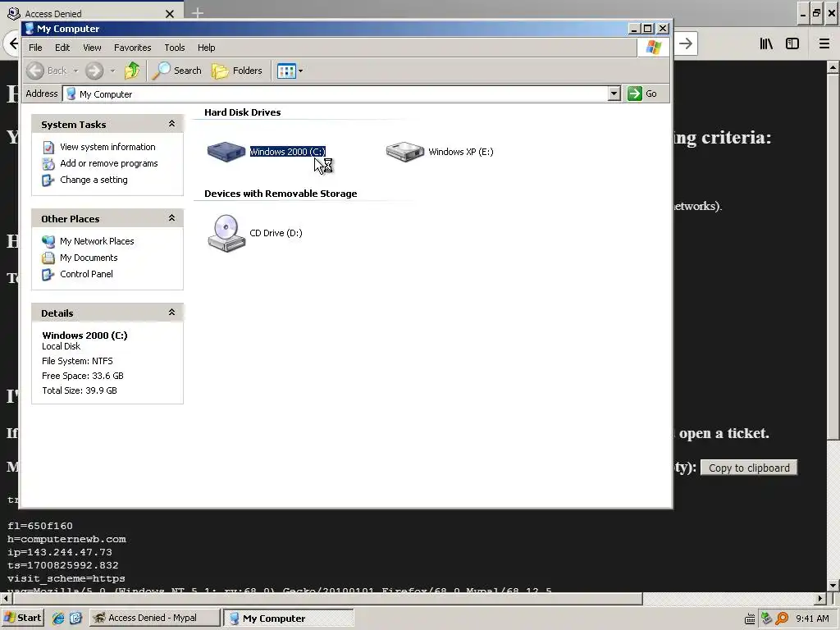Open Mypal browser library icon
Screen dimensions: 840x630
pos(766,44)
